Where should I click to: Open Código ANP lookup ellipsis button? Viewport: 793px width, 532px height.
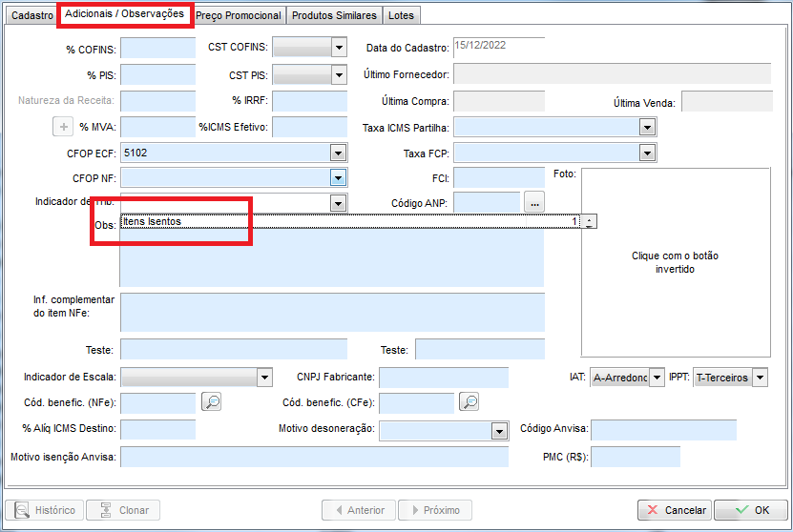tap(534, 202)
